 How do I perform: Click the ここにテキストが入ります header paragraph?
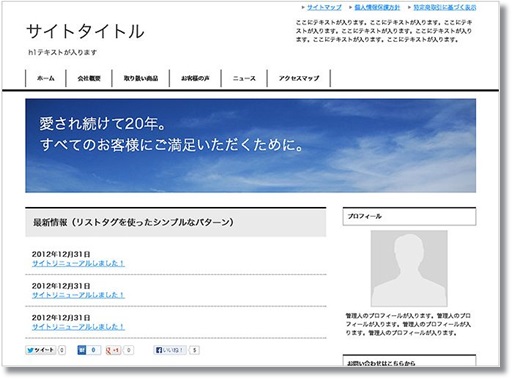(384, 31)
